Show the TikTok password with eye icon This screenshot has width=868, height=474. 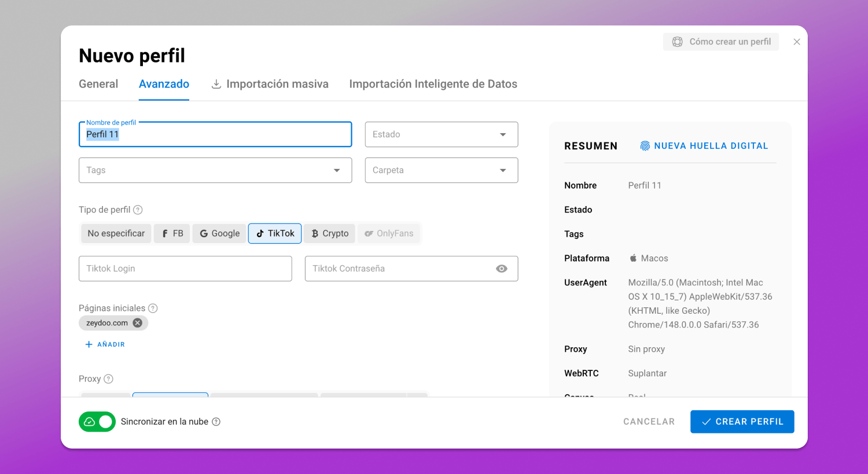(x=502, y=269)
